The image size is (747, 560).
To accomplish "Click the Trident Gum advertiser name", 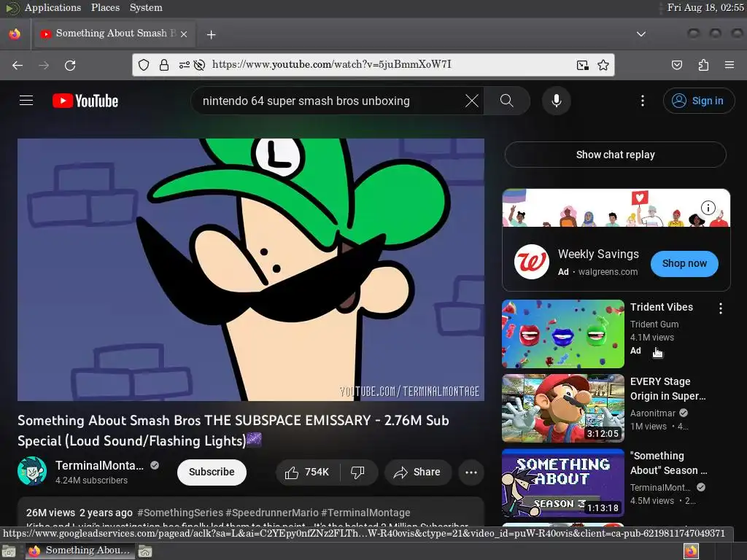I will click(x=654, y=324).
